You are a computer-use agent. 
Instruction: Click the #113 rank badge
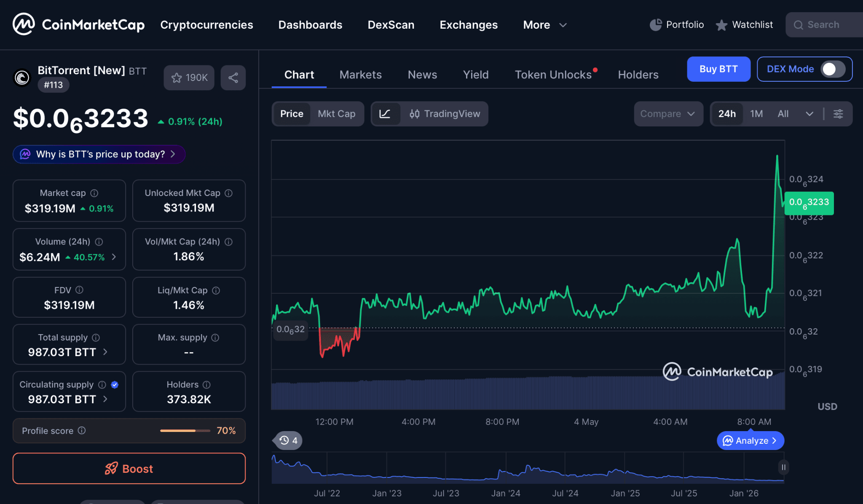[x=53, y=85]
